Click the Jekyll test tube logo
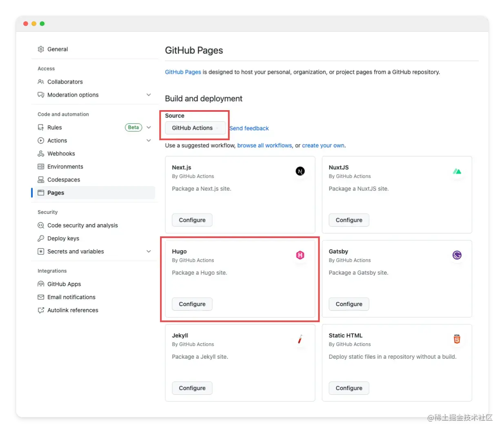The height and width of the screenshot is (433, 504). pyautogui.click(x=300, y=339)
